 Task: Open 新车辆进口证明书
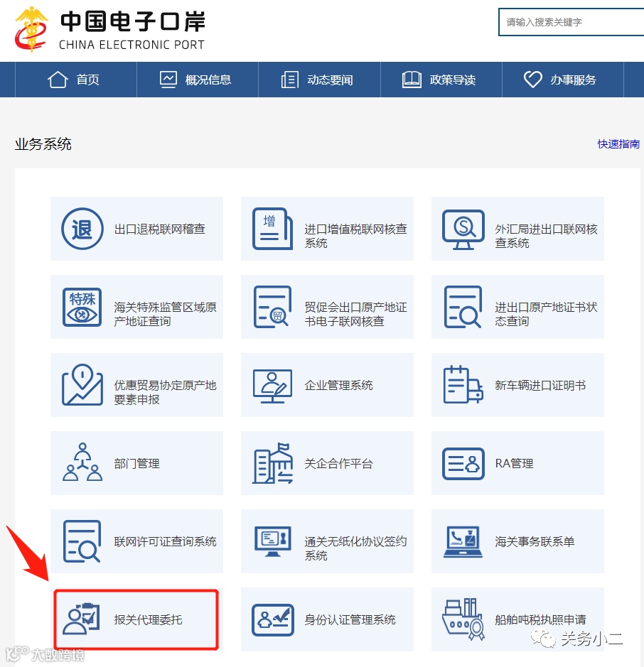[x=517, y=385]
